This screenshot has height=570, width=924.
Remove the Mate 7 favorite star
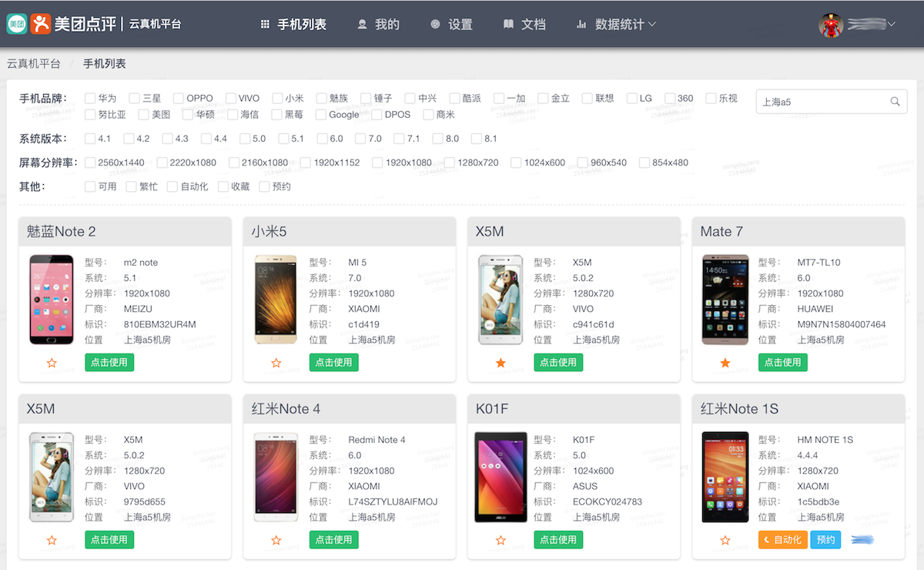(x=725, y=363)
